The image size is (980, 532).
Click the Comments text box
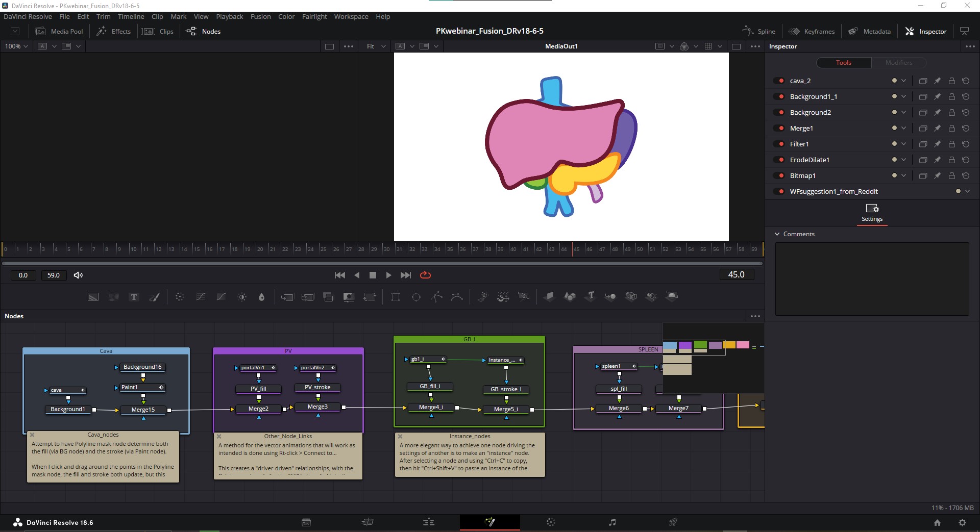[x=872, y=278]
